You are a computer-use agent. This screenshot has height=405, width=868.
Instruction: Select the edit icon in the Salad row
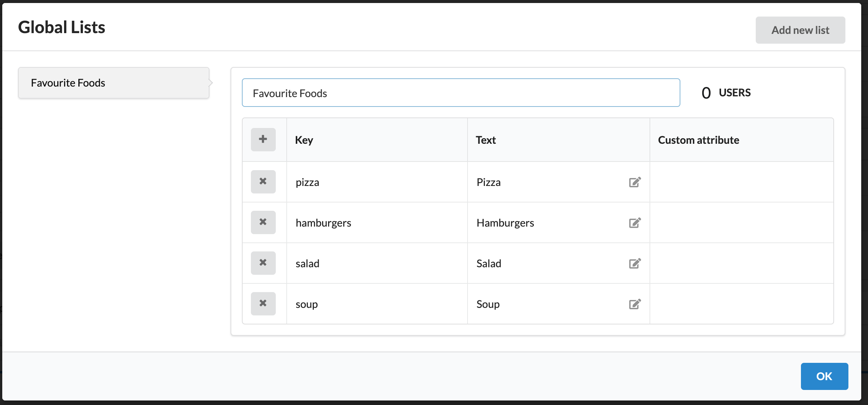pyautogui.click(x=635, y=263)
